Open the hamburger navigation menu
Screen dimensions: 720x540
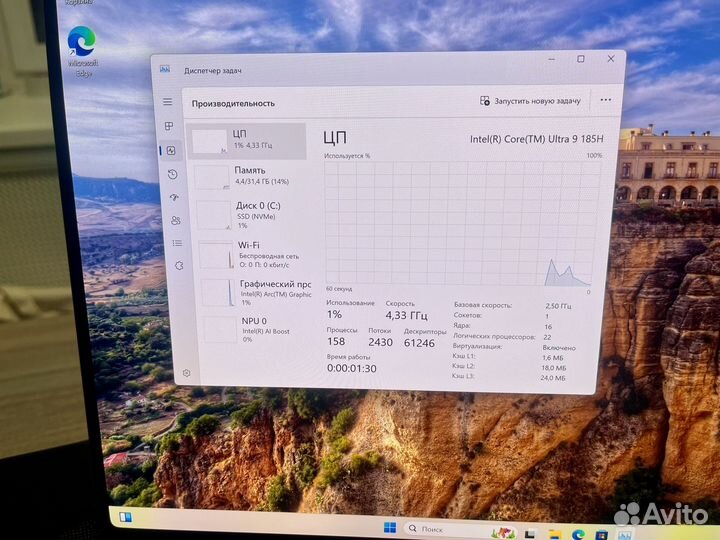click(168, 101)
